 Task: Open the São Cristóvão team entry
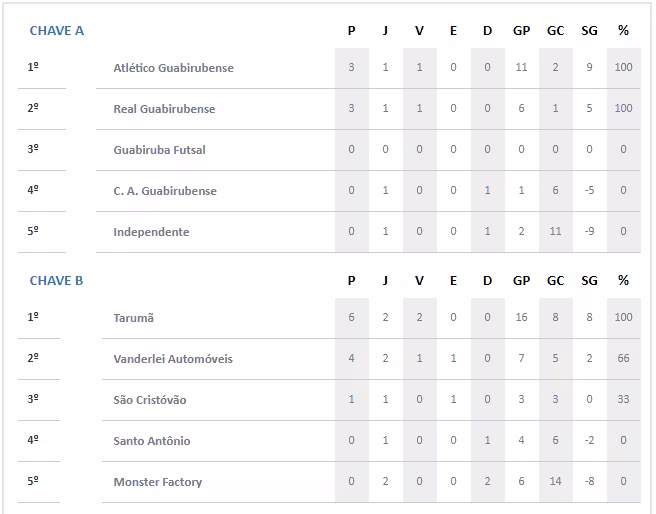coord(150,400)
